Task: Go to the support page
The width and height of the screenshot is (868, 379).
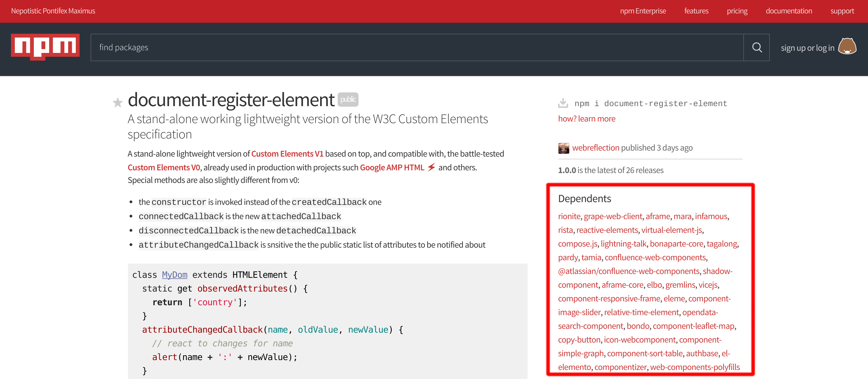Action: (842, 11)
